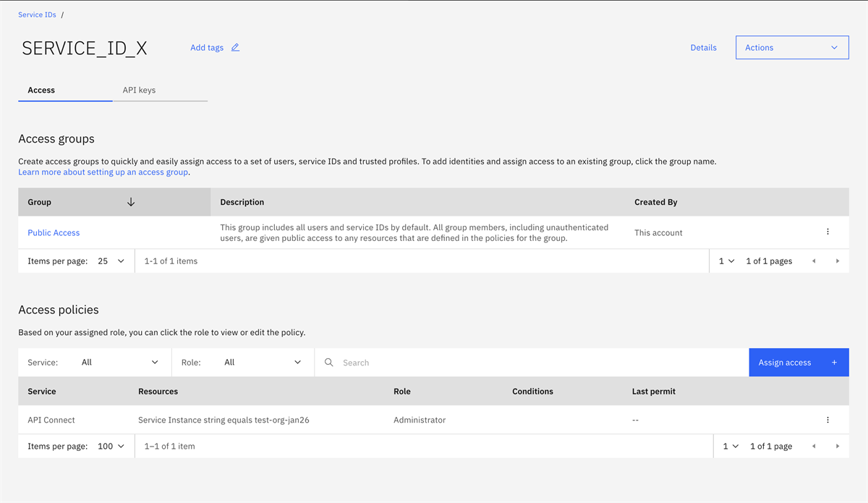Click into the policies Search field
This screenshot has height=503, width=868.
click(x=532, y=363)
